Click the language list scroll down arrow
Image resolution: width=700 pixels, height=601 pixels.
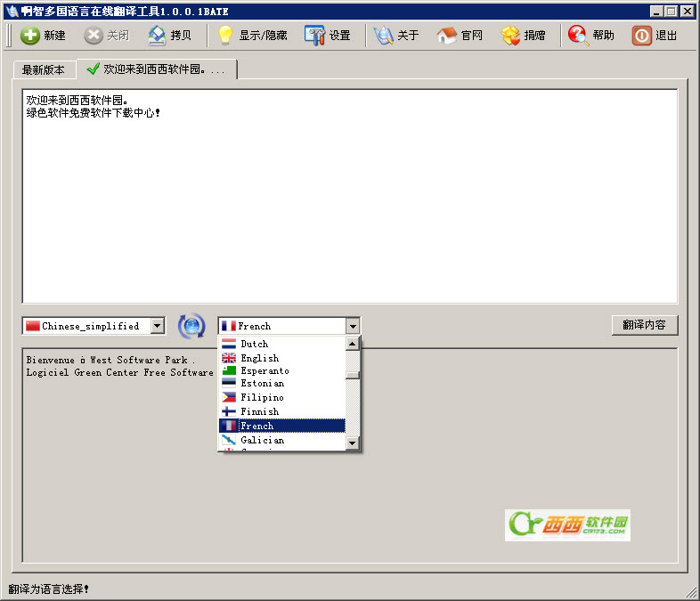tap(353, 443)
